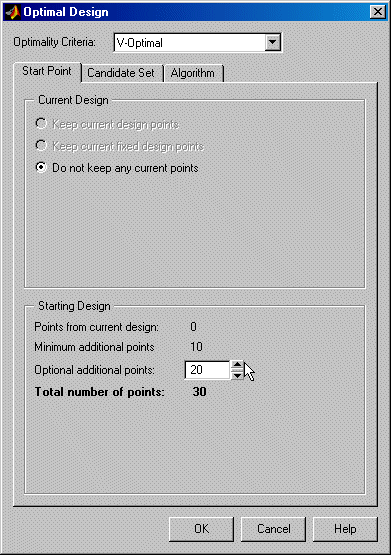This screenshot has width=391, height=555.
Task: Click the OK button
Action: tap(201, 529)
